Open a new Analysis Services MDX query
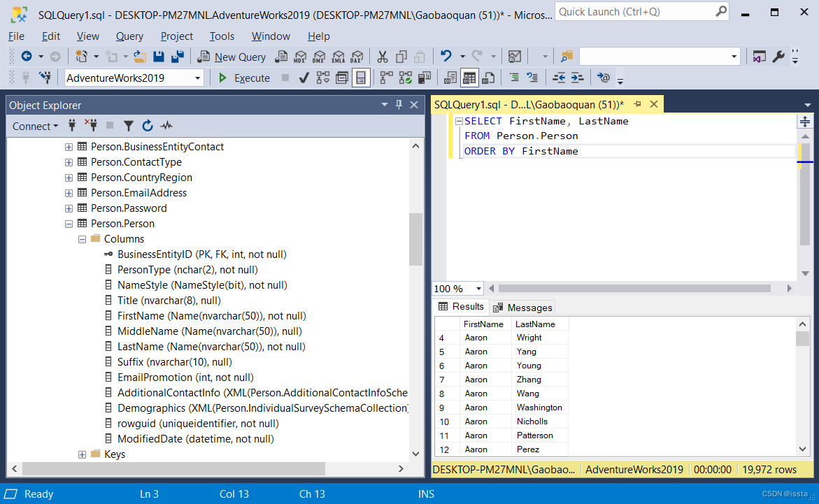Viewport: 819px width, 504px height. tap(300, 57)
